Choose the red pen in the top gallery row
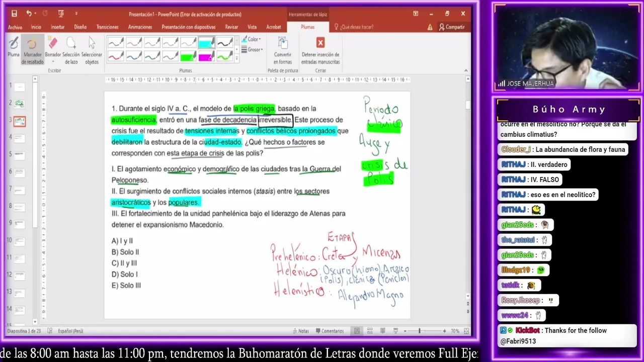The width and height of the screenshot is (644, 362). pyautogui.click(x=134, y=43)
